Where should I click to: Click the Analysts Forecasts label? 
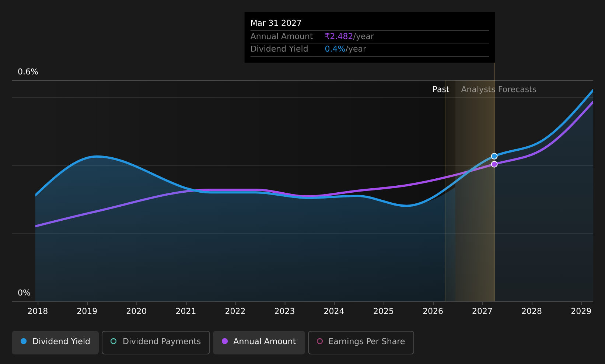coord(499,90)
